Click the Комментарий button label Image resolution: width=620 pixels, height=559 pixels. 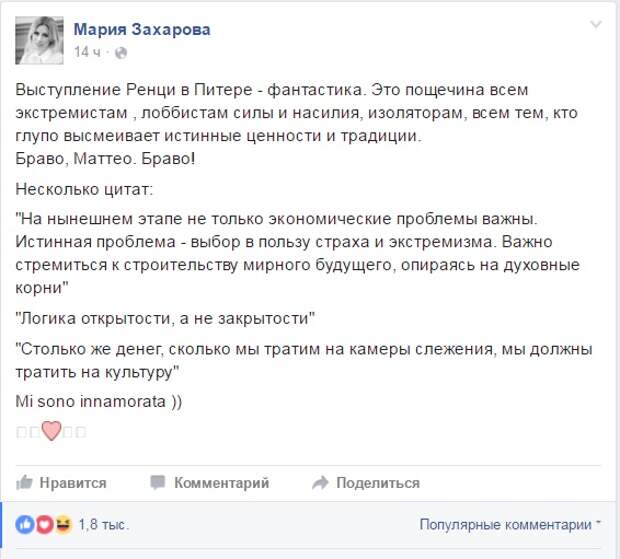tap(221, 483)
